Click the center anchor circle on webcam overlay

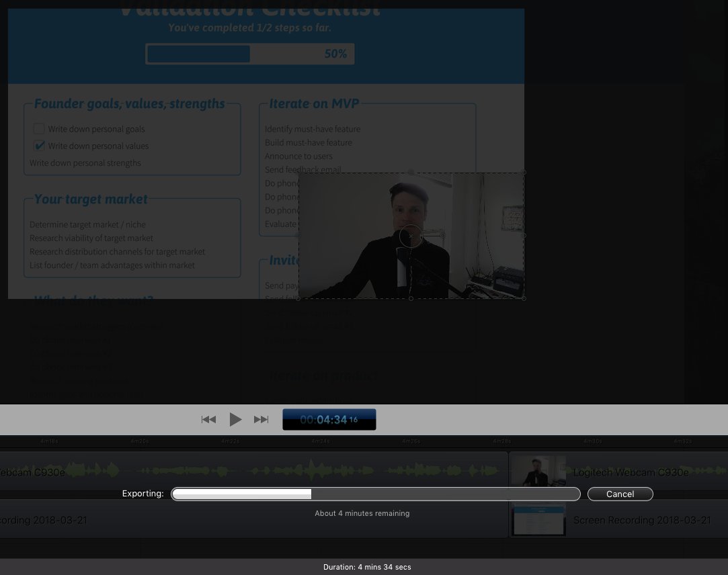(411, 236)
